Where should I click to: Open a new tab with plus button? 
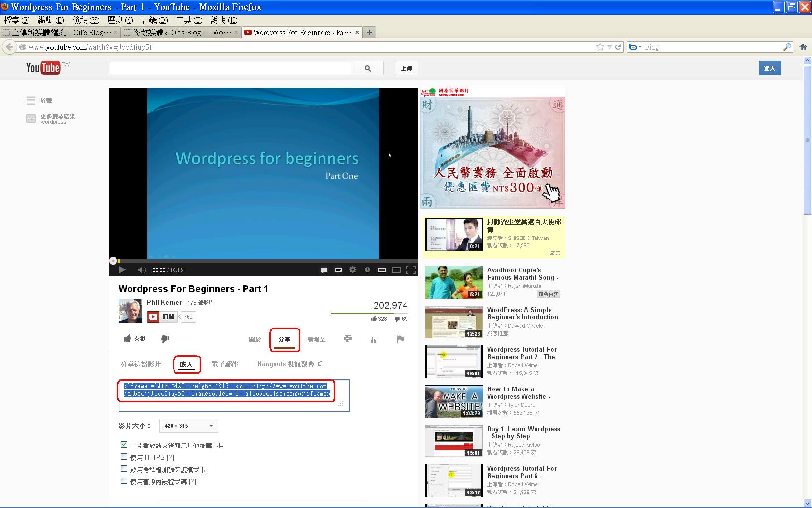pos(369,32)
